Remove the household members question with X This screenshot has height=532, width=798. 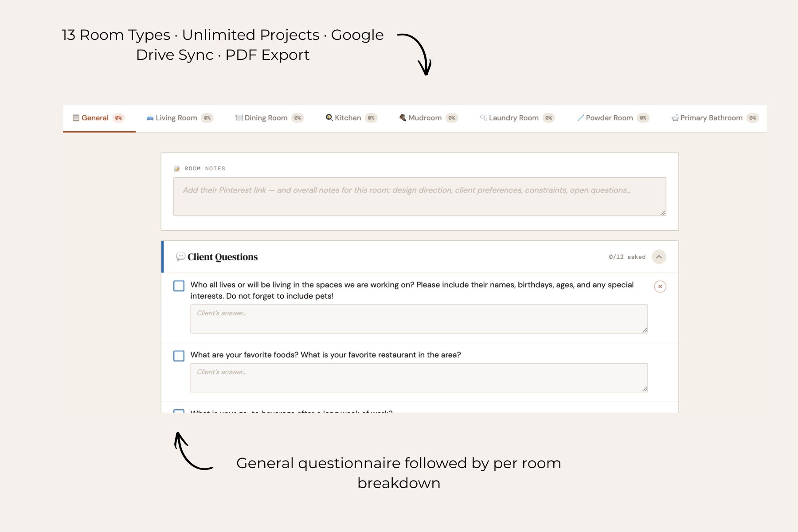pyautogui.click(x=660, y=286)
